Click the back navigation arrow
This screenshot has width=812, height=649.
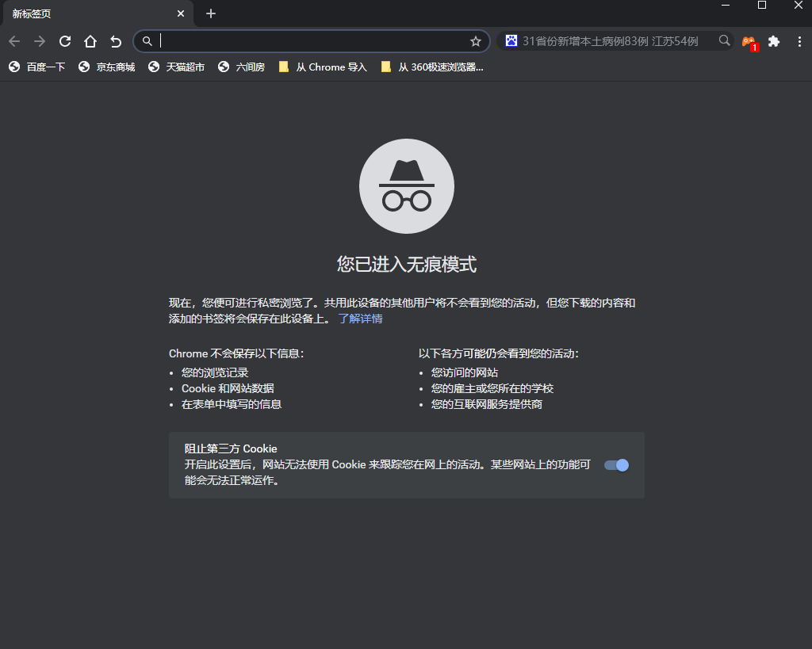click(14, 41)
